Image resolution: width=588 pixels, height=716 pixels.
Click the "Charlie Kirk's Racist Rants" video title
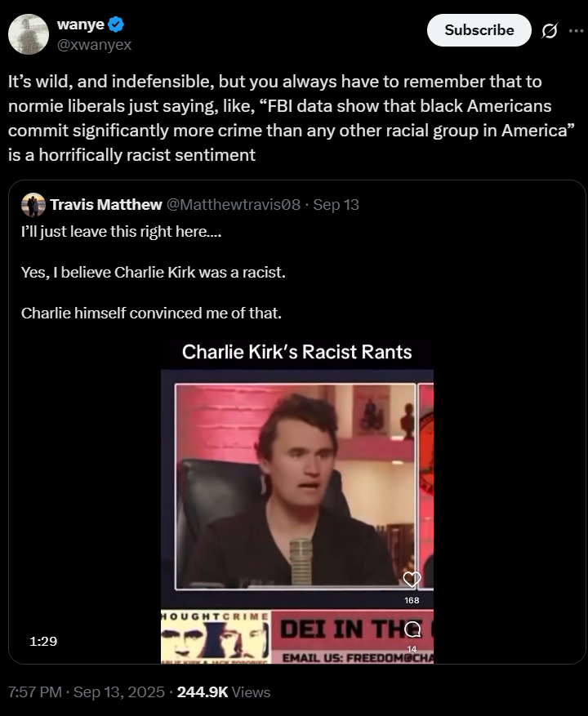[296, 352]
